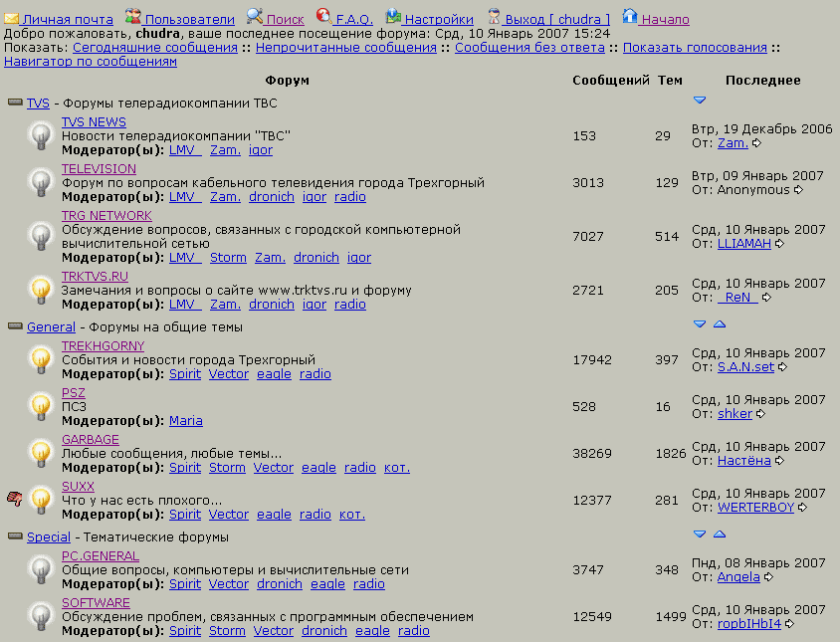Image resolution: width=840 pixels, height=642 pixels.
Task: Click the thumbs-down icon beside SUXX forum
Action: point(14,498)
